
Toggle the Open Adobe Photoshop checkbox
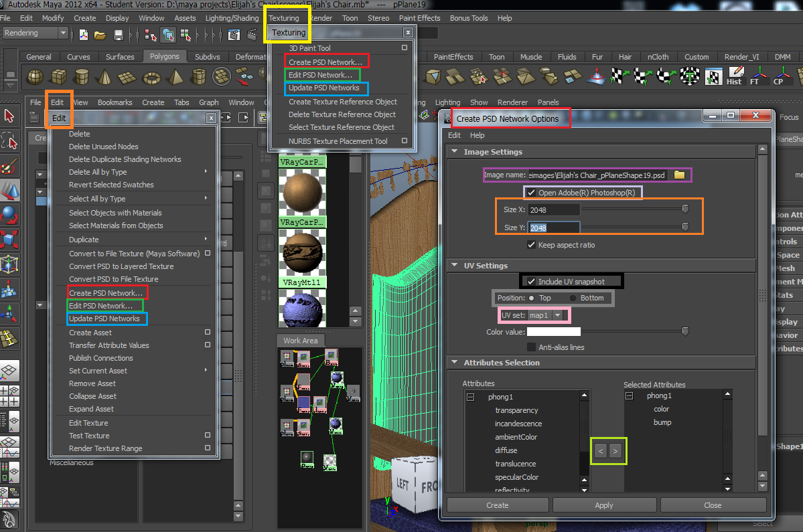pos(532,193)
